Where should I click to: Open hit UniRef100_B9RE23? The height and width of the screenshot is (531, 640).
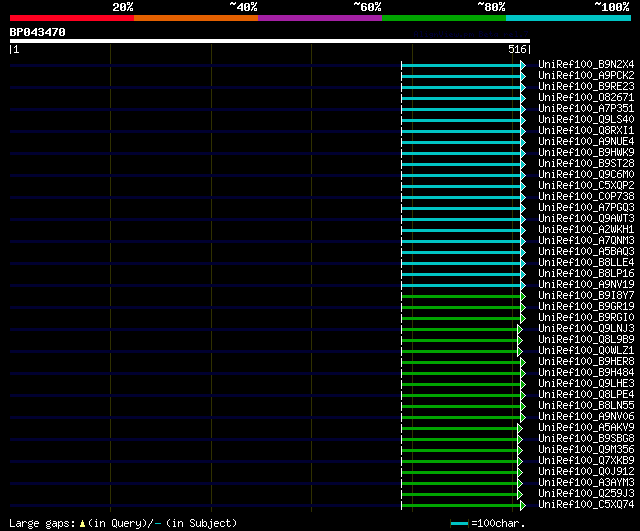coord(586,87)
